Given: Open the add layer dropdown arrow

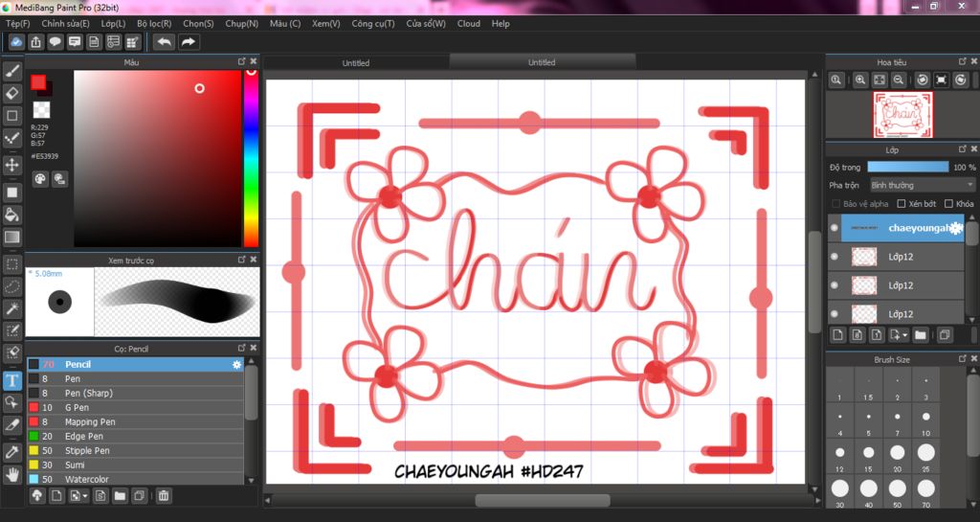Looking at the screenshot, I should pos(899,335).
